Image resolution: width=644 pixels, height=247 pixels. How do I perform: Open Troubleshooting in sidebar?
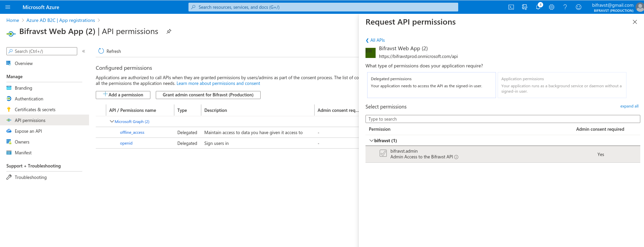coord(31,177)
